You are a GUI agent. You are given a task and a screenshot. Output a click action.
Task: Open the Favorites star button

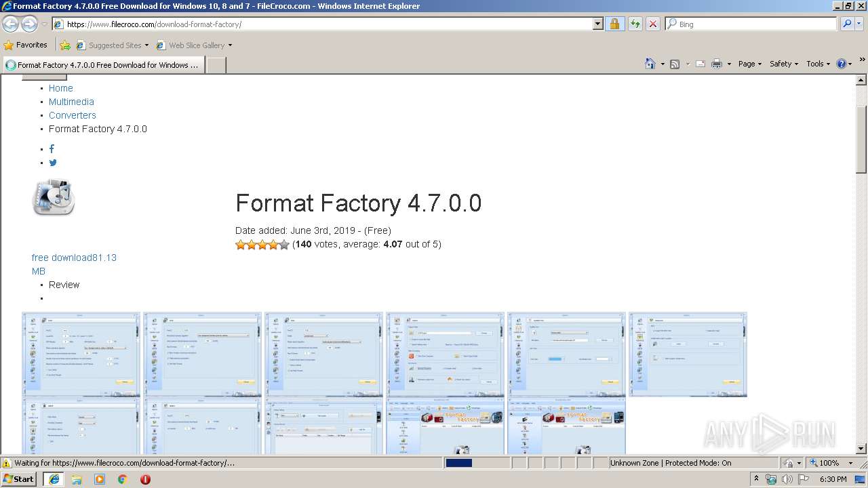coord(26,45)
